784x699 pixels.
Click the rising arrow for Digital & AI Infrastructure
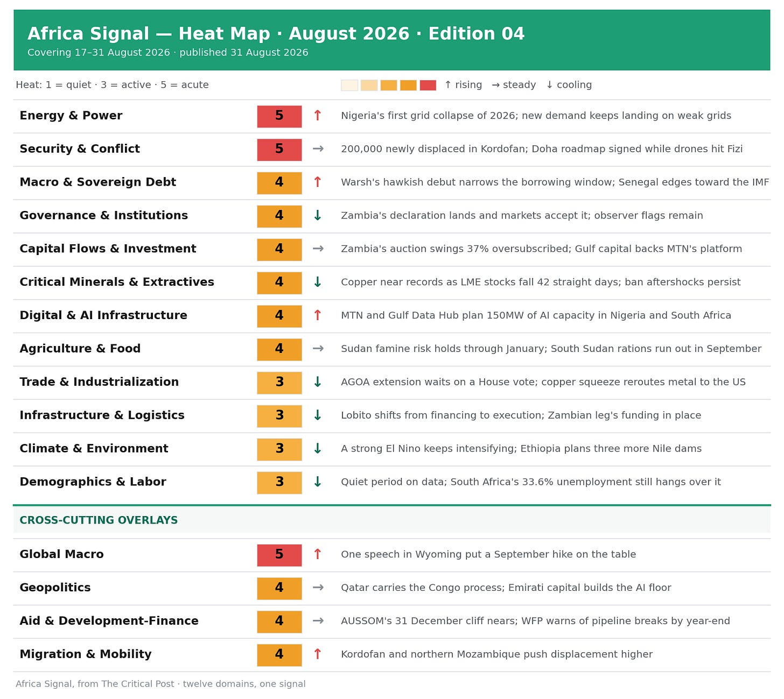318,315
